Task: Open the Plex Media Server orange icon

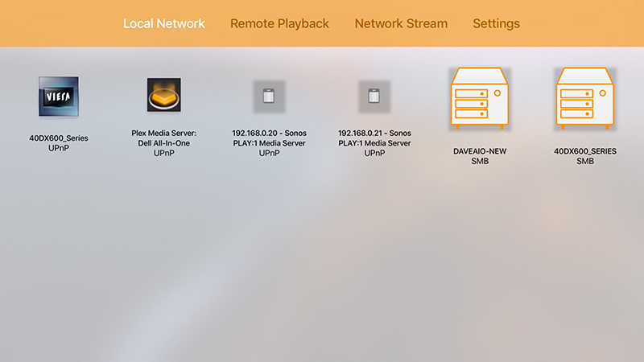Action: [164, 95]
